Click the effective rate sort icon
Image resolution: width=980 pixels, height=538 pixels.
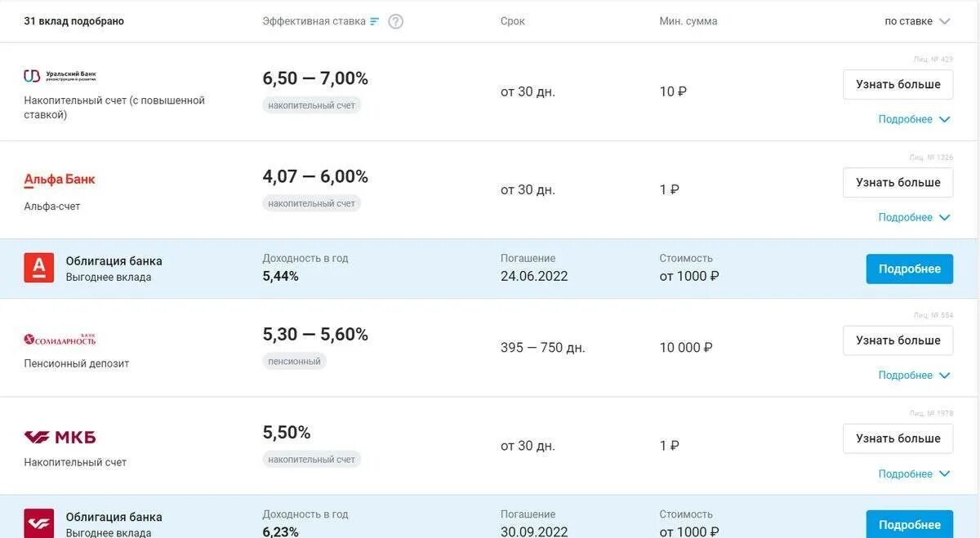point(375,21)
